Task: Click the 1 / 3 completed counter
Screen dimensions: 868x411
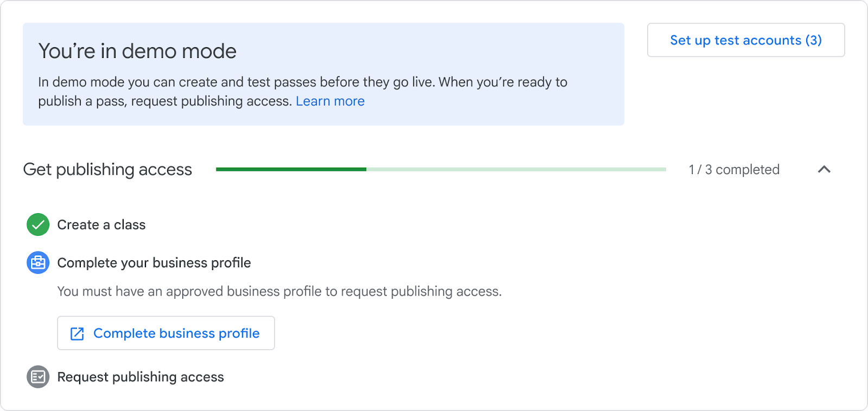Action: pyautogui.click(x=734, y=170)
